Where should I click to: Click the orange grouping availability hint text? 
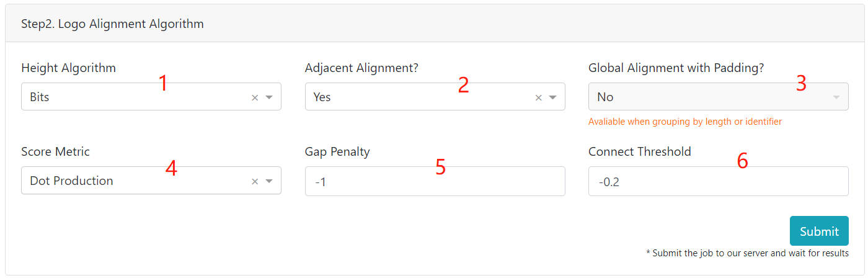684,122
